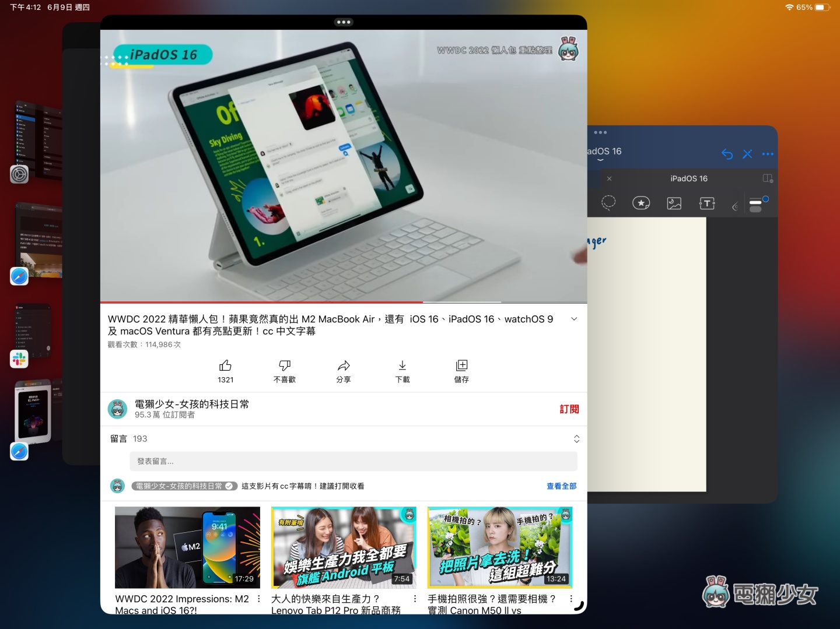Tap the note canvas page in notes window
The height and width of the screenshot is (629, 840).
(x=647, y=354)
